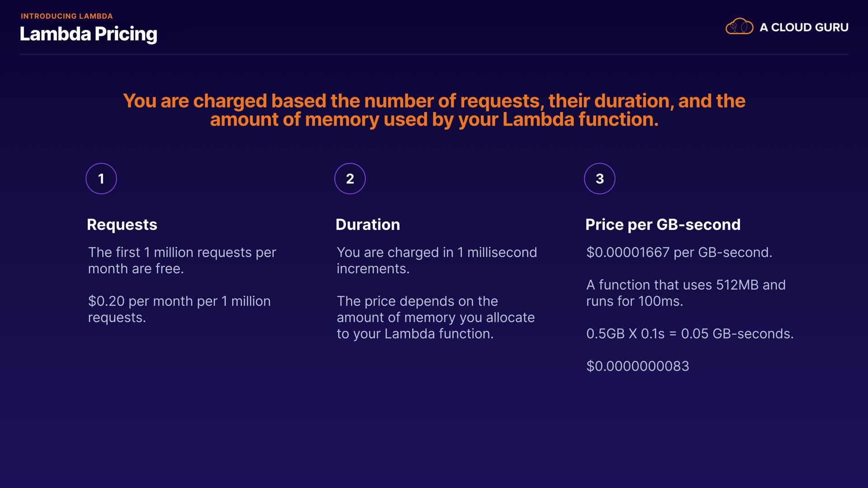
Task: Click the orange headline about Lambda charges
Action: point(434,110)
